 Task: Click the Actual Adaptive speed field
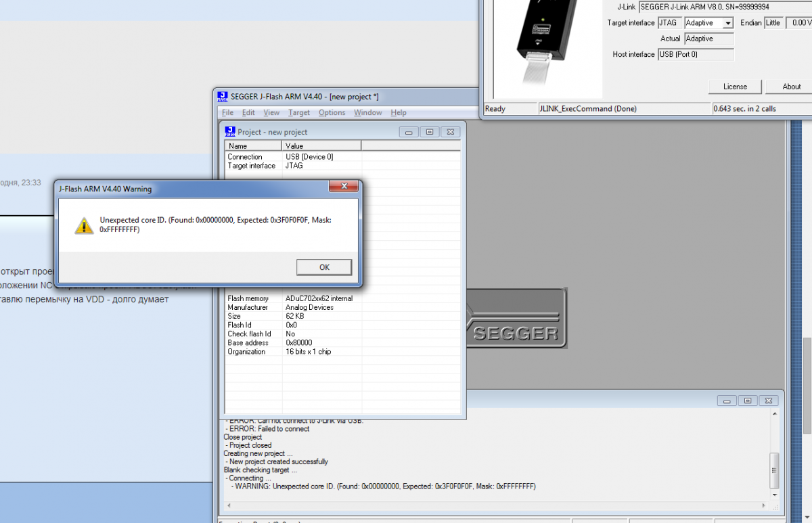[x=708, y=39]
